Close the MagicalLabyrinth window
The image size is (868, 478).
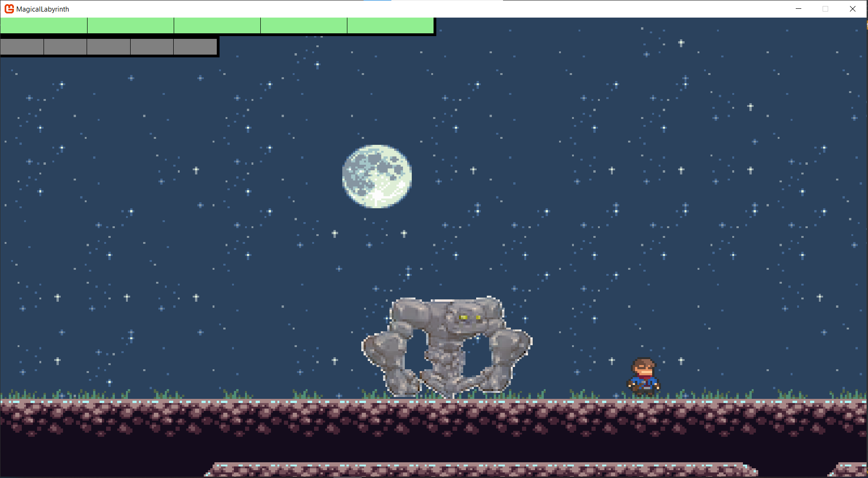point(852,9)
